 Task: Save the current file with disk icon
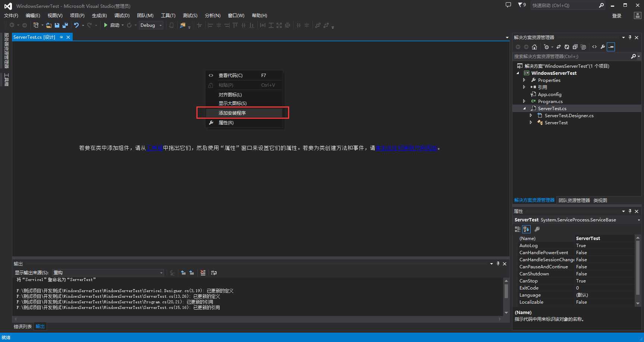point(57,25)
